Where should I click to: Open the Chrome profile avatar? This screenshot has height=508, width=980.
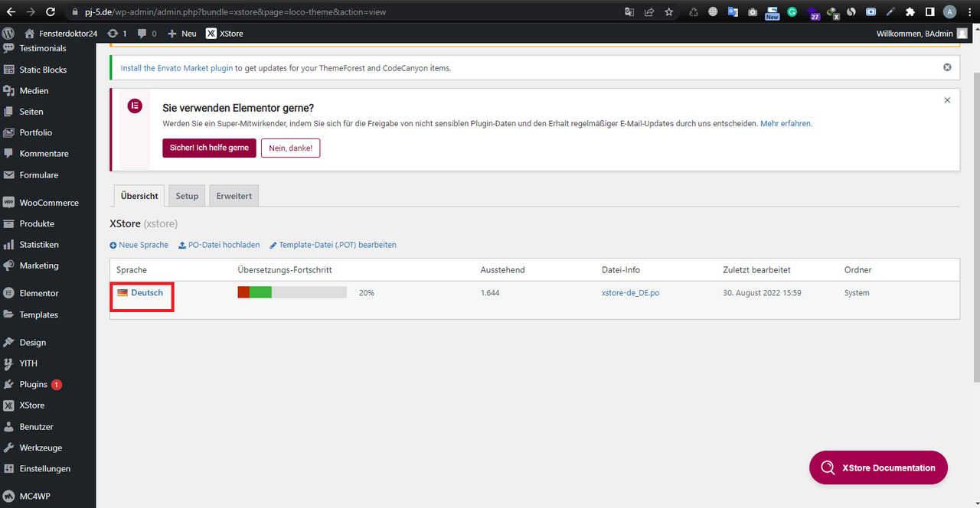pos(949,11)
